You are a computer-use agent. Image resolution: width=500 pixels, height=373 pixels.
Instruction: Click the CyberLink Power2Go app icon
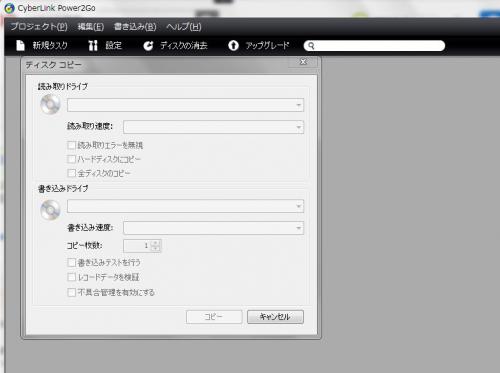[9, 8]
